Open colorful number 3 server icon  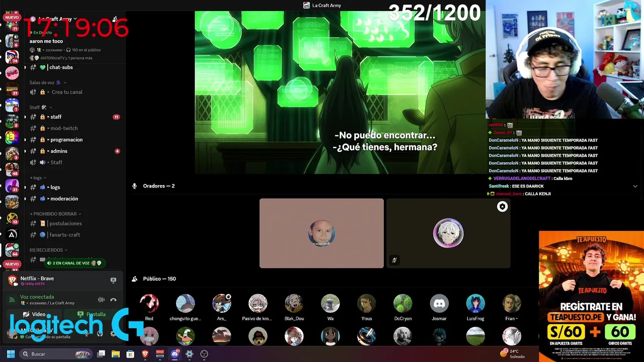coord(12,137)
